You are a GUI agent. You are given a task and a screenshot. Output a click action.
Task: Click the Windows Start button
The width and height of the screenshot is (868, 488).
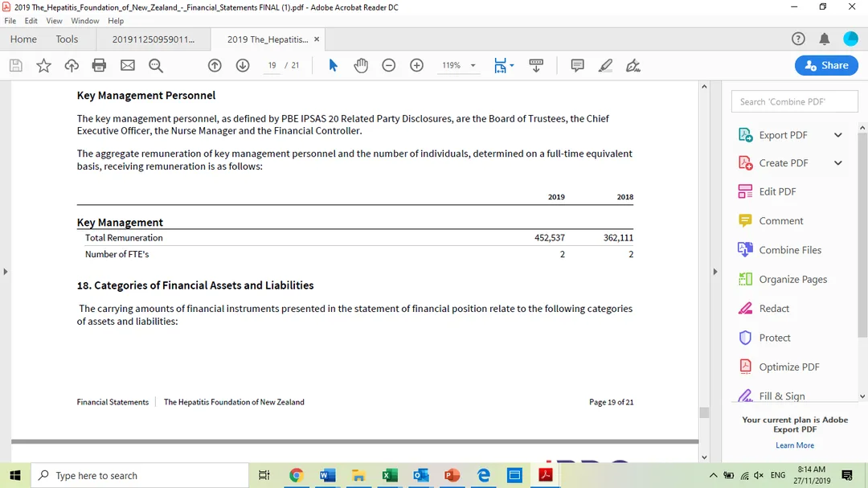click(15, 475)
